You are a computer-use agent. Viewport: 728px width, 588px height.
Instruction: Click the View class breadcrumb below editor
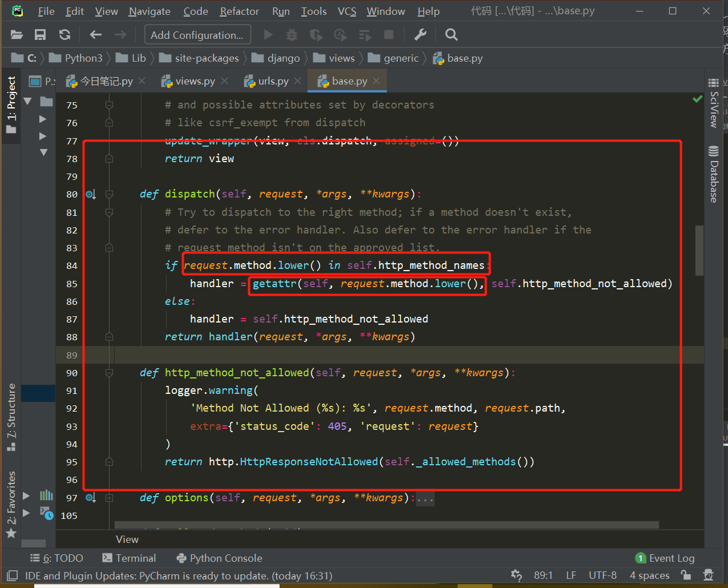pyautogui.click(x=127, y=539)
